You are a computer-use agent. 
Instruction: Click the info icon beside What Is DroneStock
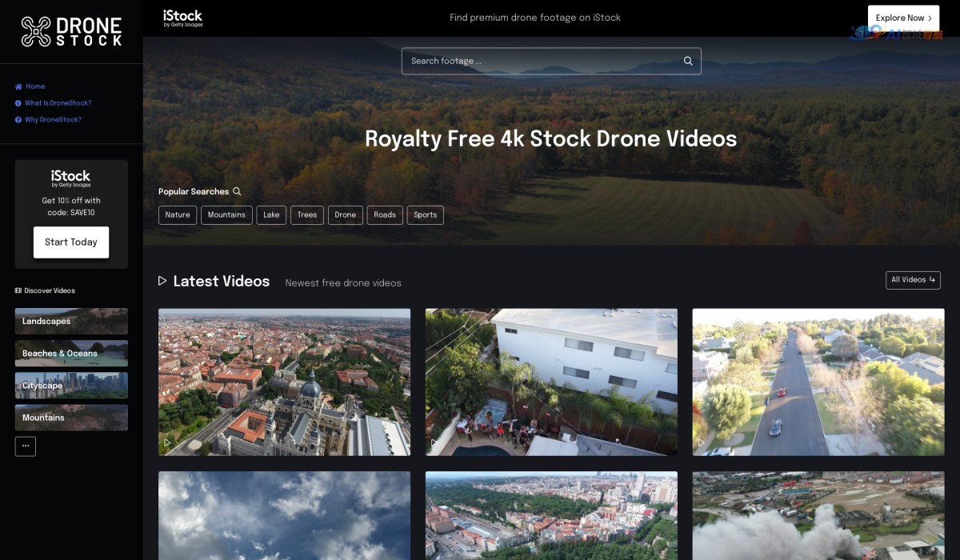pos(16,103)
